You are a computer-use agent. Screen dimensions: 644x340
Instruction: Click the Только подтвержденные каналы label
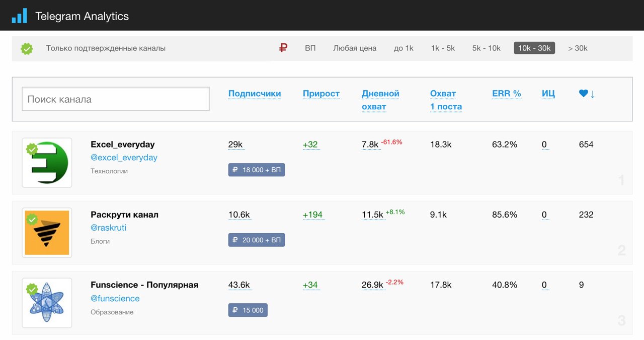(x=106, y=48)
